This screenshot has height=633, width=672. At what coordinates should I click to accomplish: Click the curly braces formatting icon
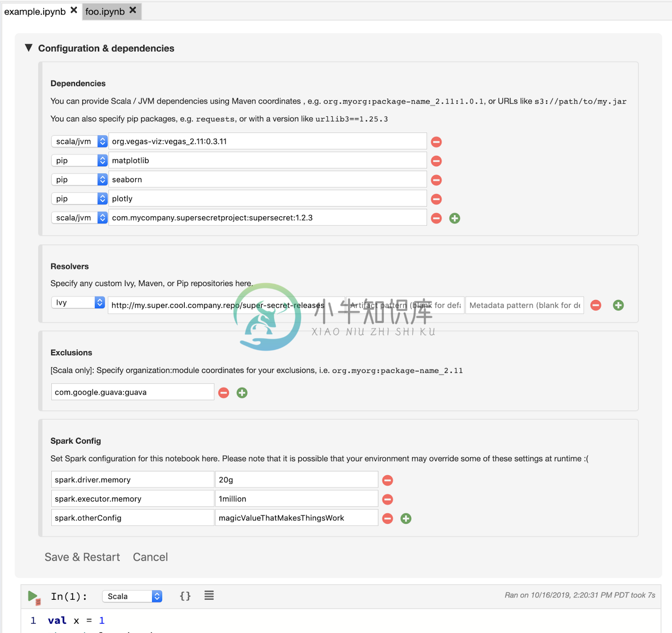click(x=185, y=596)
